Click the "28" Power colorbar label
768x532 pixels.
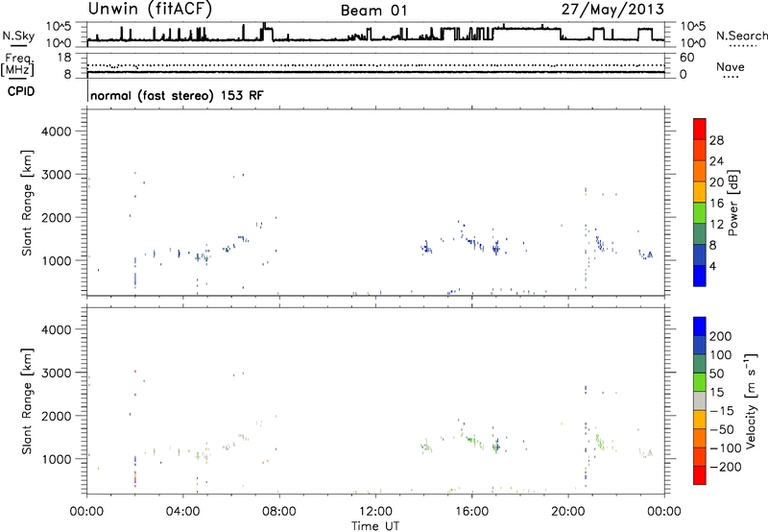tap(716, 140)
